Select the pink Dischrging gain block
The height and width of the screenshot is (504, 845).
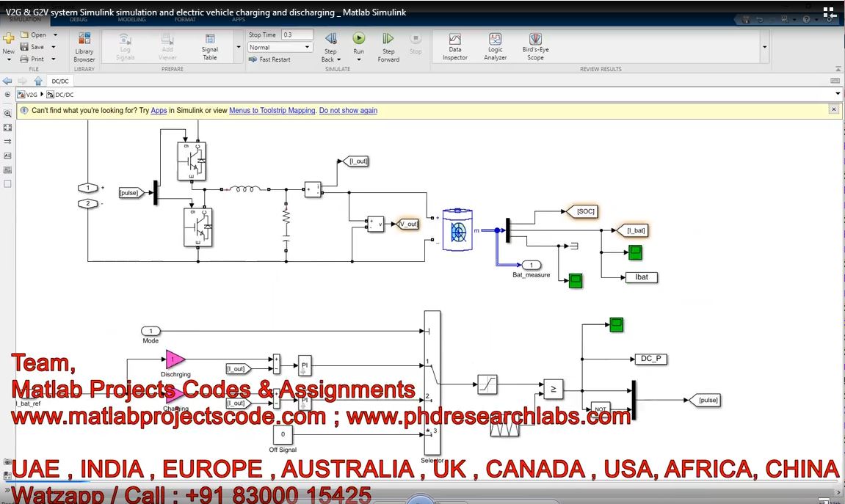click(175, 359)
